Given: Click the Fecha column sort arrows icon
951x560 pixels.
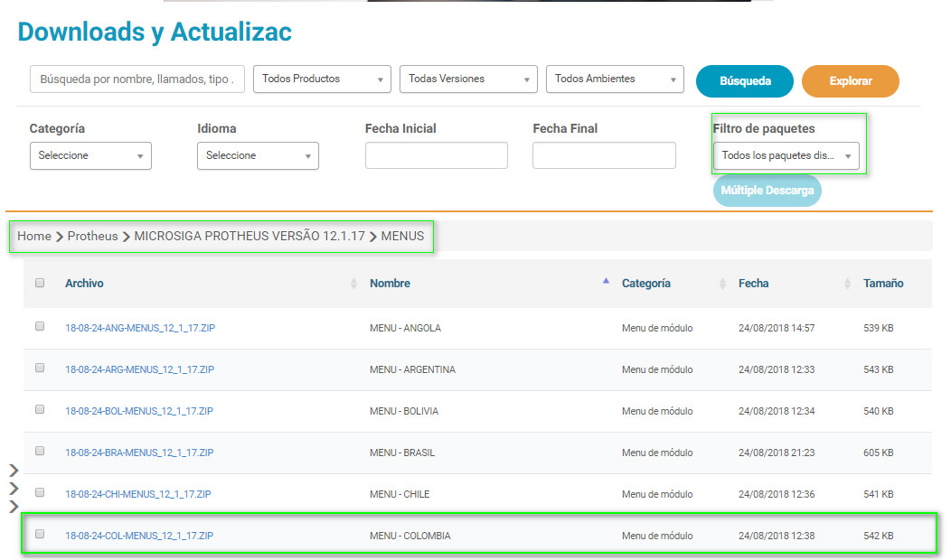Looking at the screenshot, I should pyautogui.click(x=847, y=283).
